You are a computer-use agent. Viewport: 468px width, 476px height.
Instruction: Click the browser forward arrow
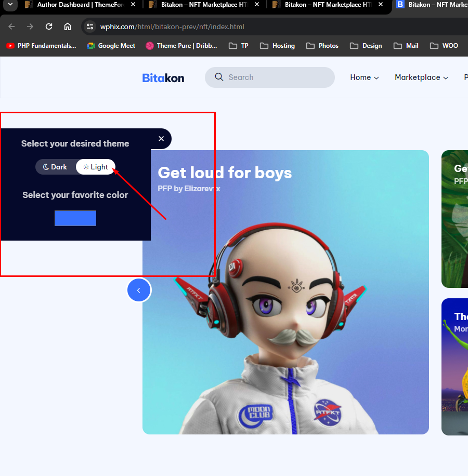[30, 27]
